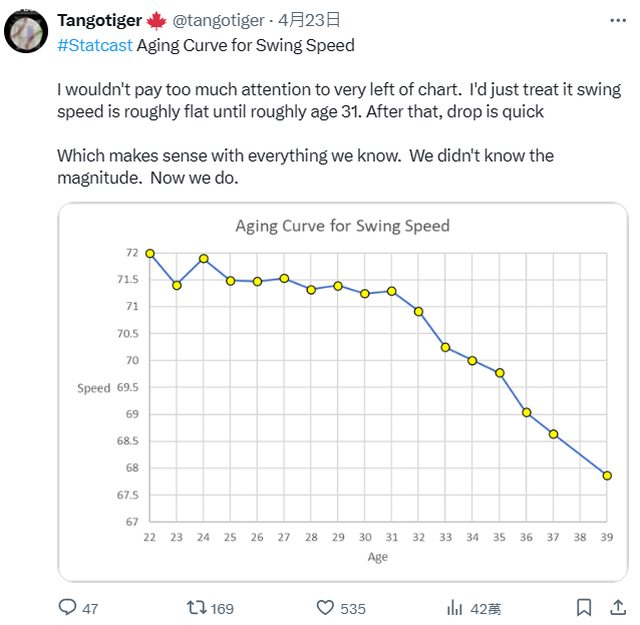This screenshot has height=625, width=640.
Task: Click the Tangotiger profile avatar
Action: coord(27,32)
